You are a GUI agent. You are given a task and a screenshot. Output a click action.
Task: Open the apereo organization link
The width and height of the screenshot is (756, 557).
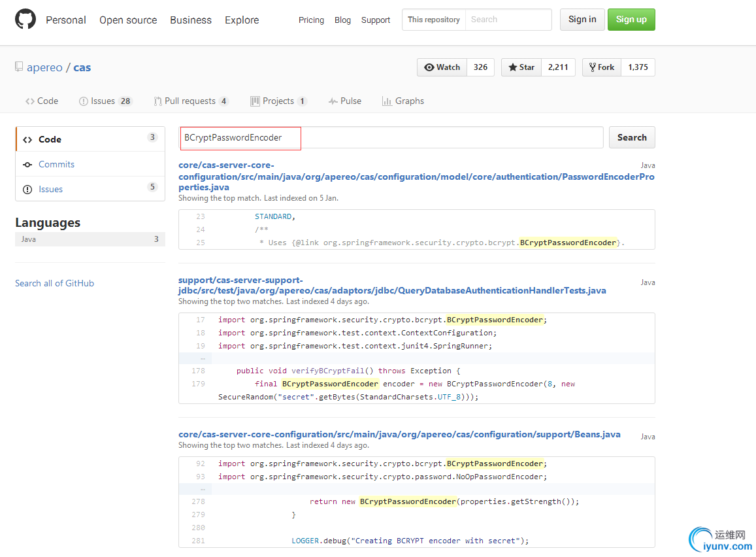pos(45,67)
